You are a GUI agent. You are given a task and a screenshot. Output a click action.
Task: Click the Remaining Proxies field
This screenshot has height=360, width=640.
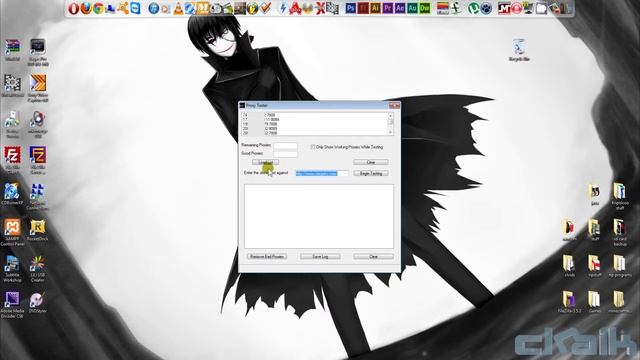coord(285,145)
